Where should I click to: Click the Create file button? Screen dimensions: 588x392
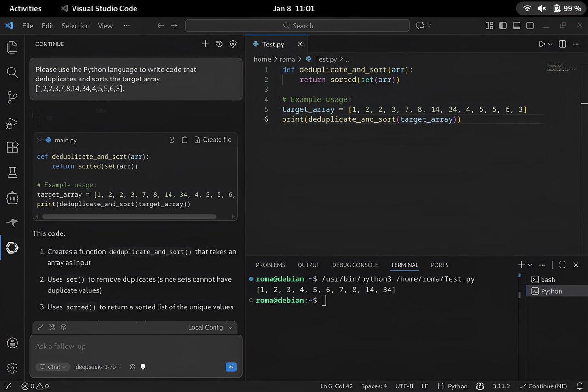213,140
